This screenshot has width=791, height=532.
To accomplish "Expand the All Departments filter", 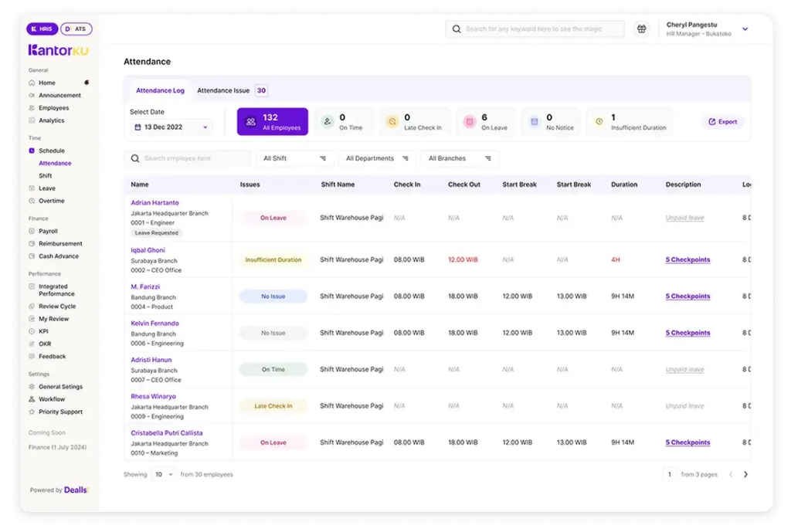I will pos(376,158).
